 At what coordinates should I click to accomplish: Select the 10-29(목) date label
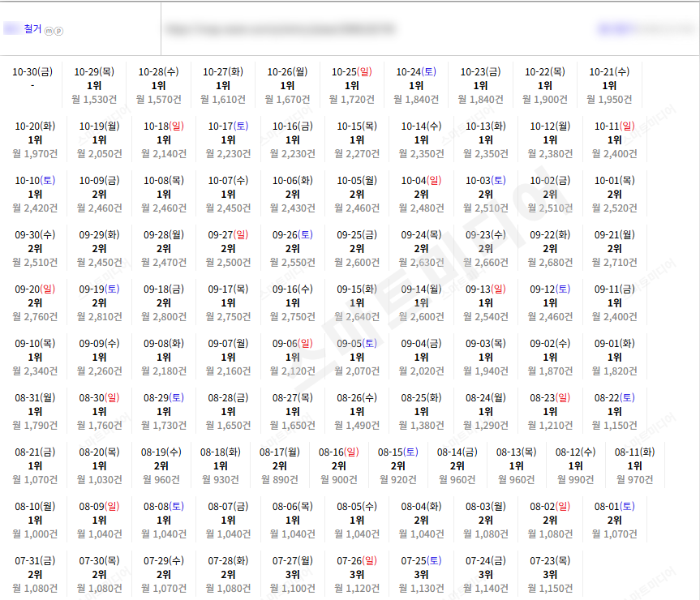(x=94, y=72)
